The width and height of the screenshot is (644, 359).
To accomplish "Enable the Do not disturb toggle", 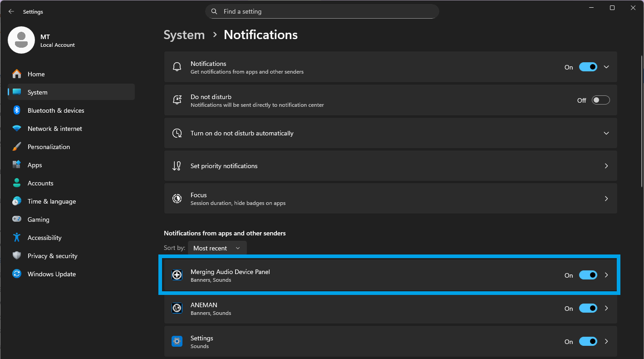I will tap(601, 100).
